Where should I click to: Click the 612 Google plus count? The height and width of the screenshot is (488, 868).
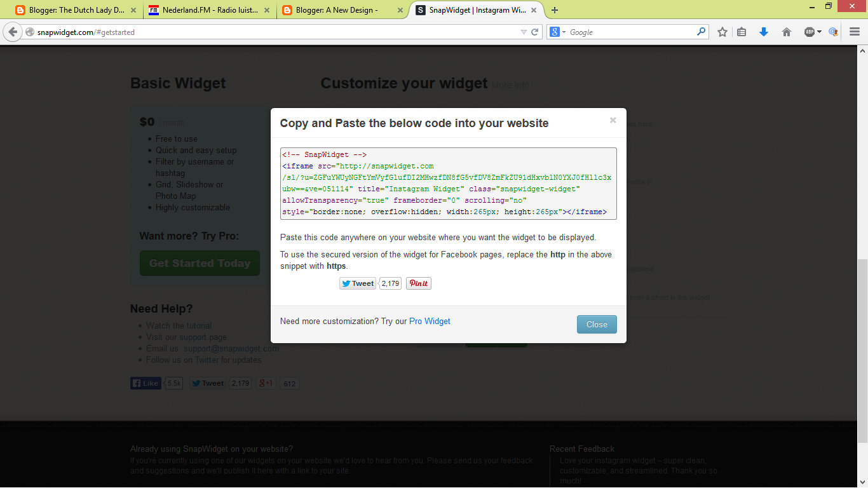click(289, 383)
